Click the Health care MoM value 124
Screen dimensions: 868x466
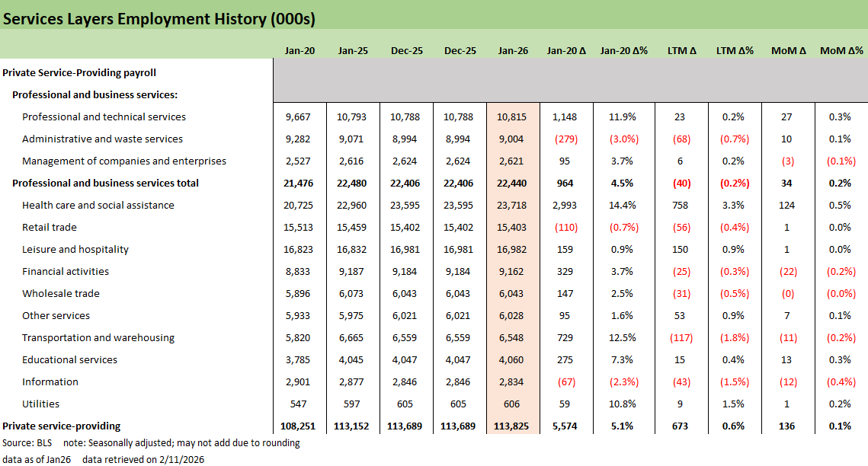click(x=786, y=205)
